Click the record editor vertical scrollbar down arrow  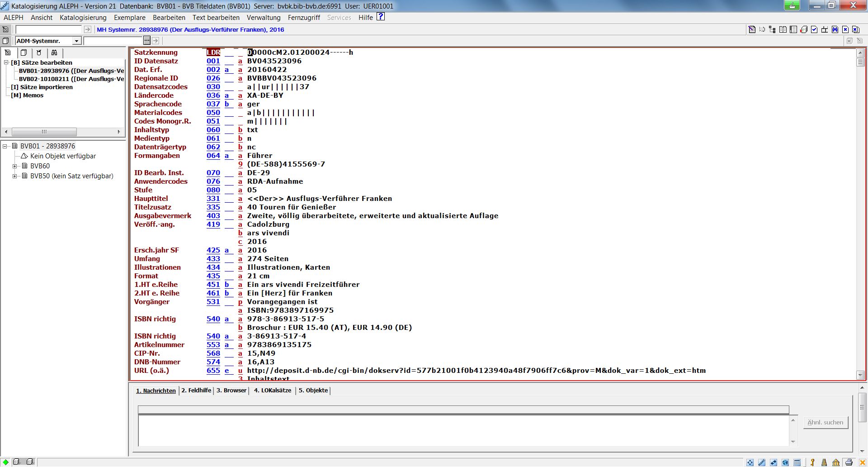[x=860, y=375]
